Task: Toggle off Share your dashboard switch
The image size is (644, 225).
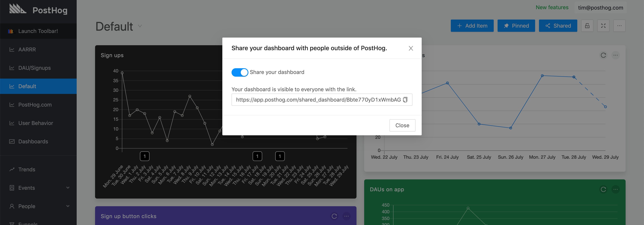Action: (240, 72)
